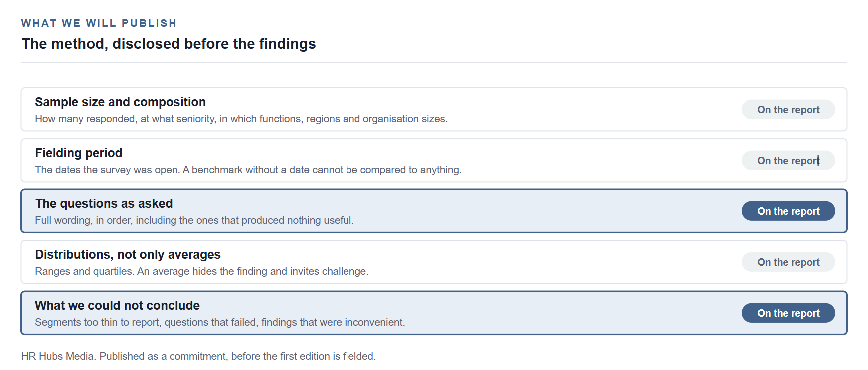Open the Distributions, not only averages row

(x=434, y=262)
